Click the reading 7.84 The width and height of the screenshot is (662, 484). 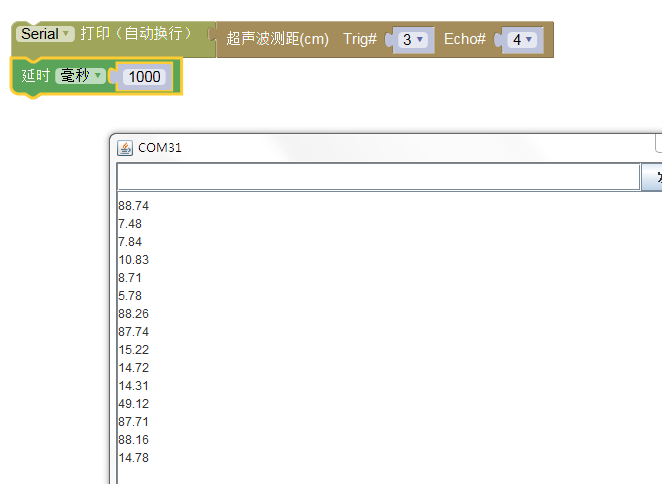[130, 242]
